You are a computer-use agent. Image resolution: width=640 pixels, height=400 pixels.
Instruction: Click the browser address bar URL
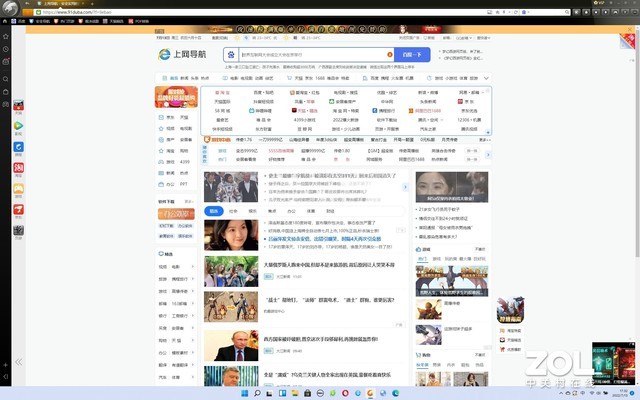(120, 13)
